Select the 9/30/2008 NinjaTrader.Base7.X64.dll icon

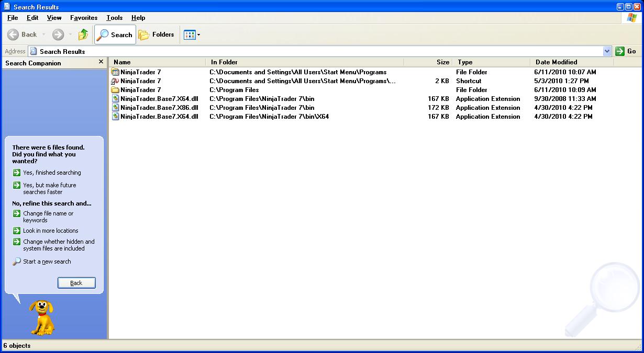pyautogui.click(x=115, y=99)
